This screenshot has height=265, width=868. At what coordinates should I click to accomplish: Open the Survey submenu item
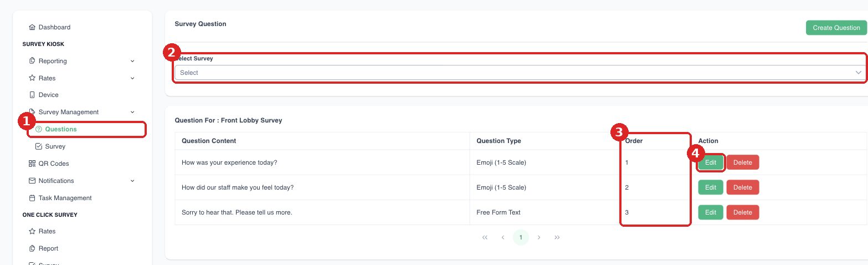click(55, 146)
